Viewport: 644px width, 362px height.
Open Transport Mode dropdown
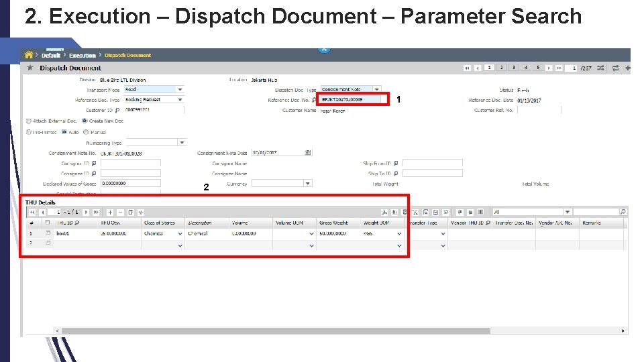tap(180, 89)
